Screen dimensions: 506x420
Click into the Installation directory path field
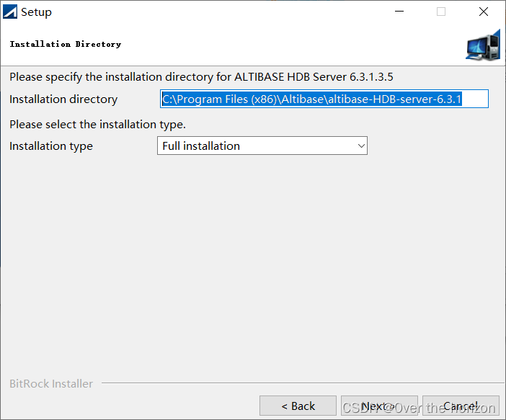click(324, 99)
